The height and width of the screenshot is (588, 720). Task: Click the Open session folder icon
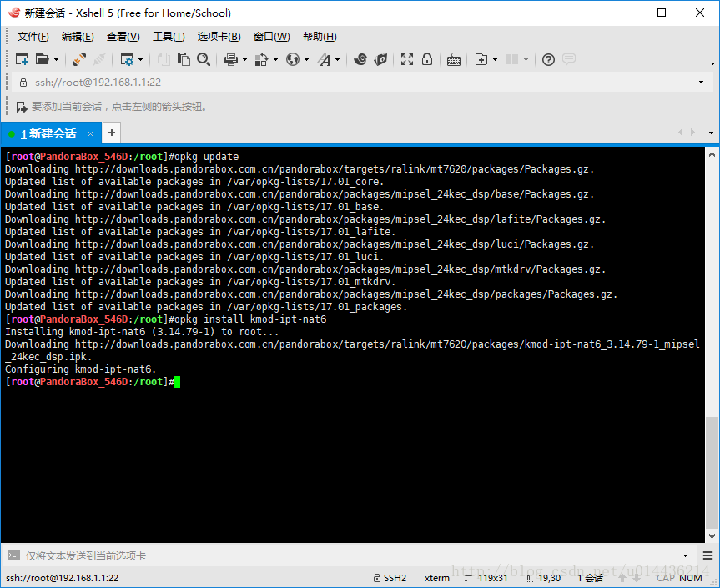tap(43, 59)
